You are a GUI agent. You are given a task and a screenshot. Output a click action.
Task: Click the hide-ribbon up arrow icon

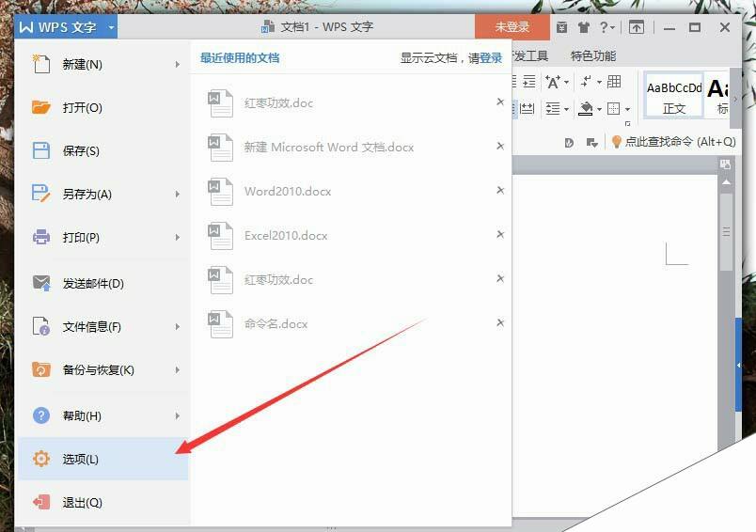[637, 27]
